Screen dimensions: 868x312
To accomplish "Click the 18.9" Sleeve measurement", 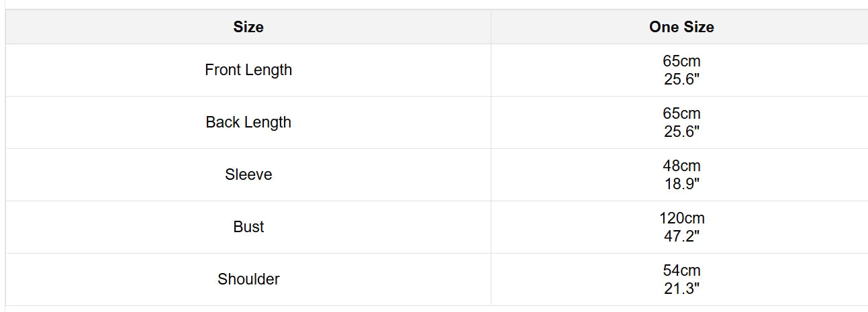I will [681, 184].
